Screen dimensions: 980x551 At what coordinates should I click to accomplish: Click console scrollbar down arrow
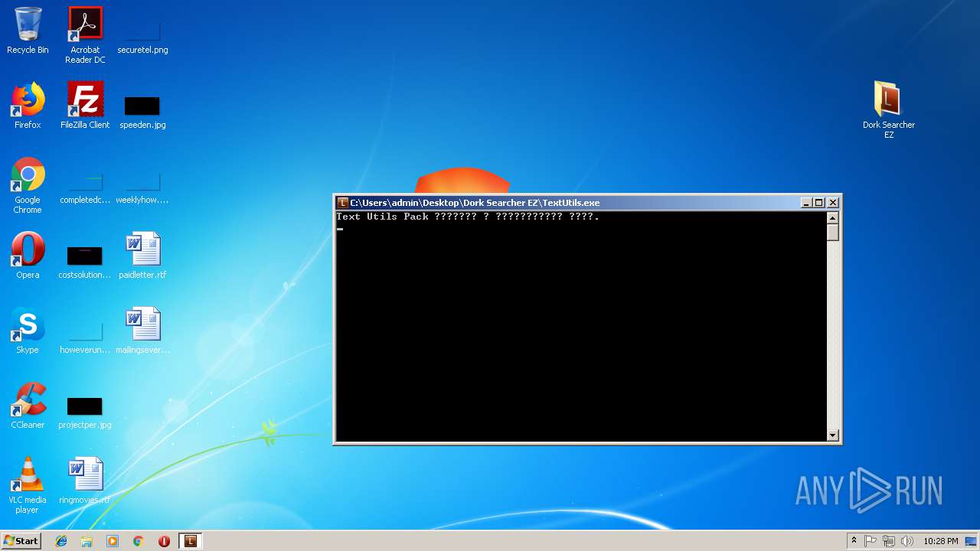point(833,435)
